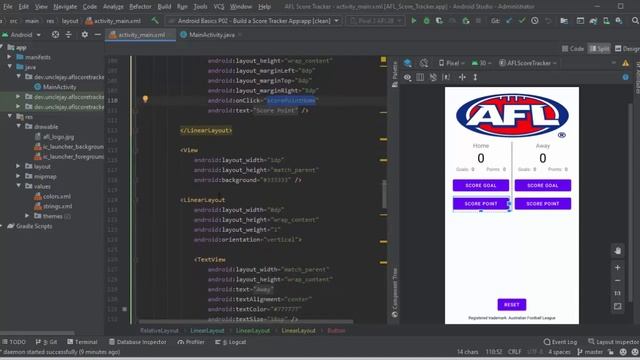
Task: Expand the manifests folder
Action: click(x=9, y=57)
